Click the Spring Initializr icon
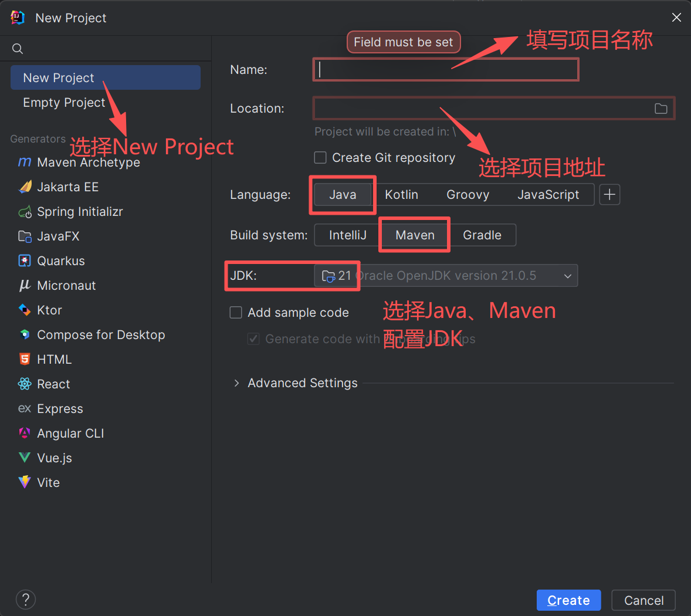Screen dimensions: 691x616 (25, 212)
